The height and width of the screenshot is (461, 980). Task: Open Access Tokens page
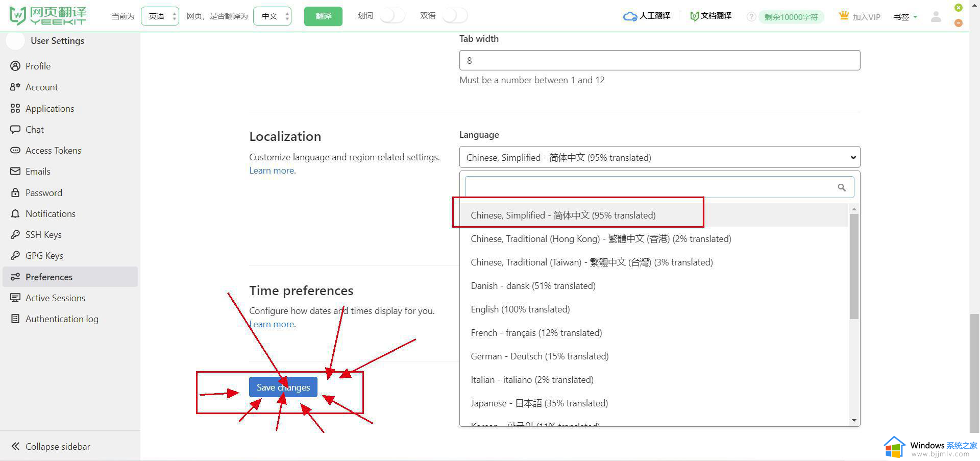pos(70,150)
